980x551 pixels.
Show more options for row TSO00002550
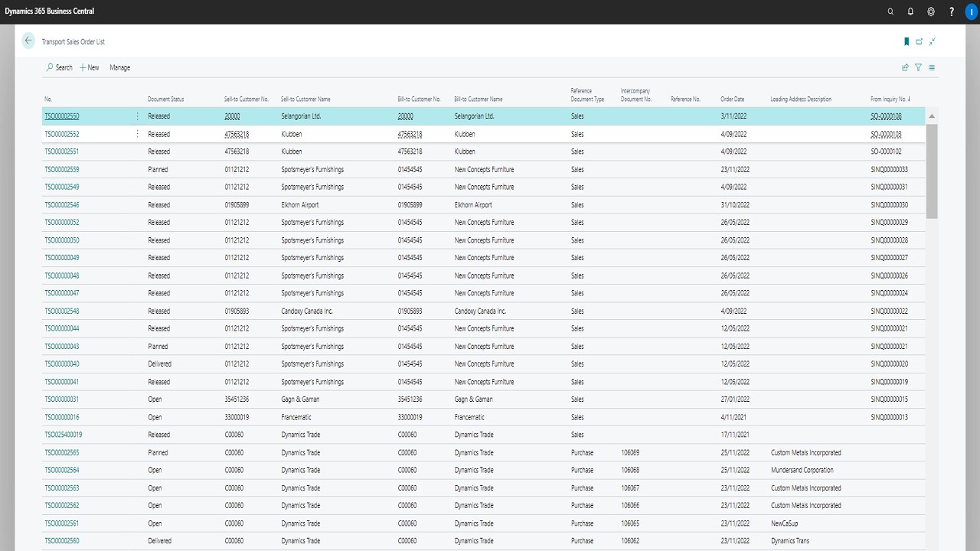tap(138, 116)
